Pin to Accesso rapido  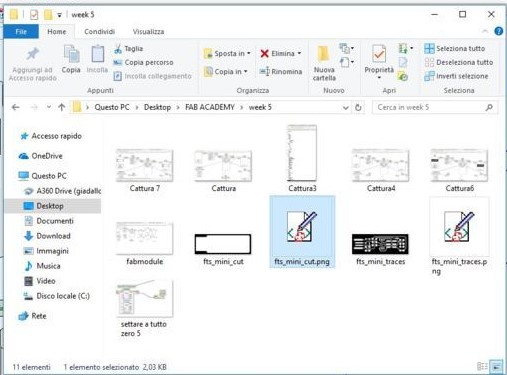click(x=32, y=64)
